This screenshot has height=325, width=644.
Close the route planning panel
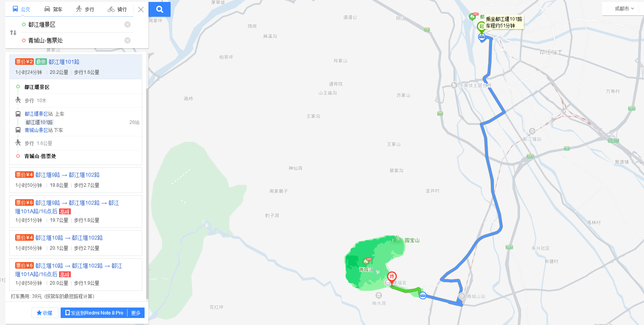coord(141,9)
